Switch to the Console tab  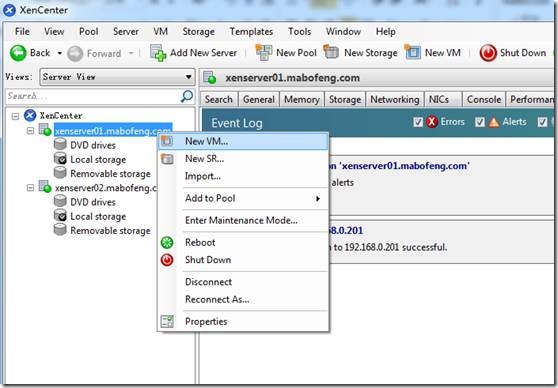tap(484, 99)
